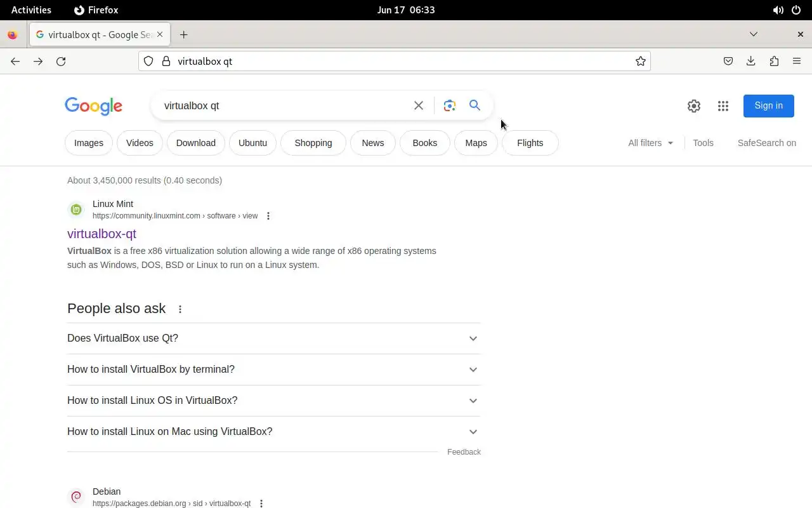812x508 pixels.
Task: Open the virtualbox-qt result link
Action: (101, 234)
